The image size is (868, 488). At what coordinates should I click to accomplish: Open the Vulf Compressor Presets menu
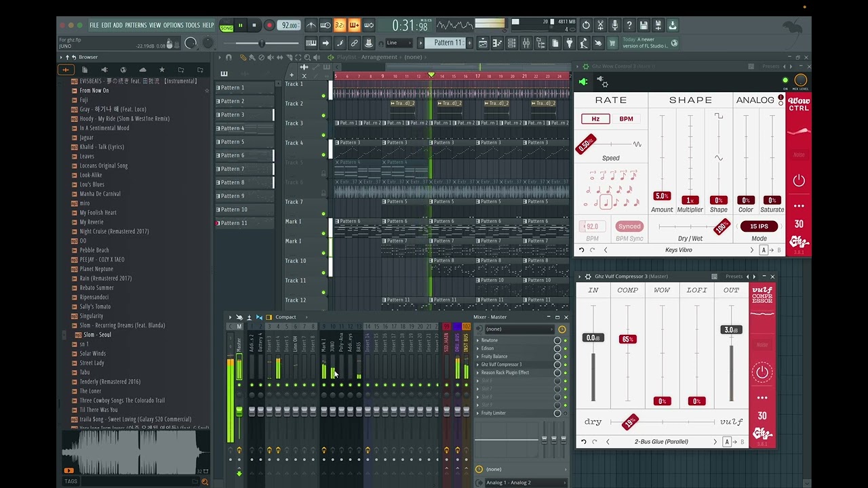click(734, 277)
